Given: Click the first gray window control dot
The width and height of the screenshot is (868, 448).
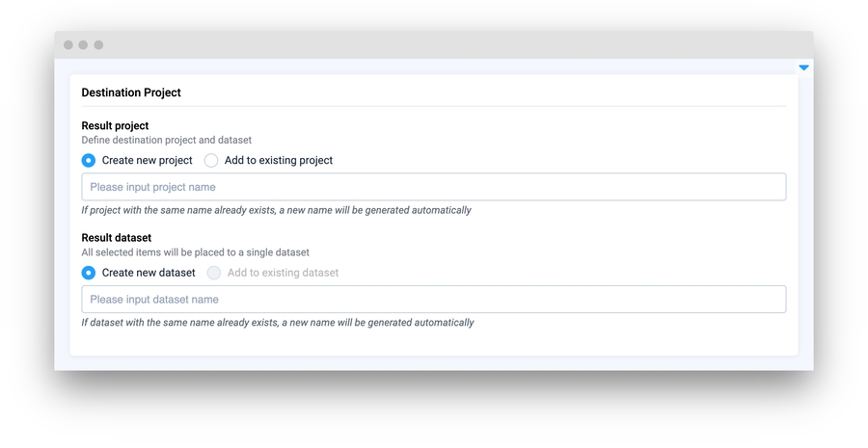Looking at the screenshot, I should 68,45.
